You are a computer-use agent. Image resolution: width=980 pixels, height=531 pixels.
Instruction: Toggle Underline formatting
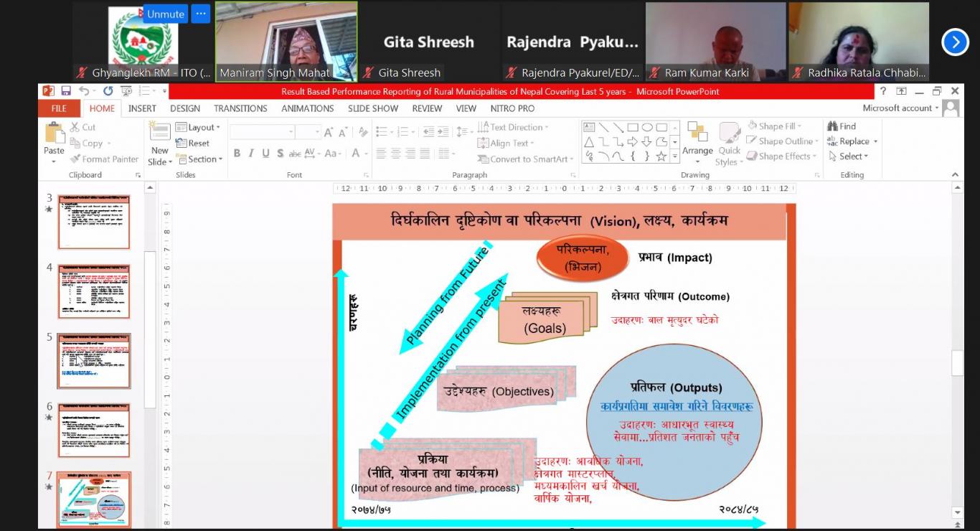pyautogui.click(x=265, y=154)
